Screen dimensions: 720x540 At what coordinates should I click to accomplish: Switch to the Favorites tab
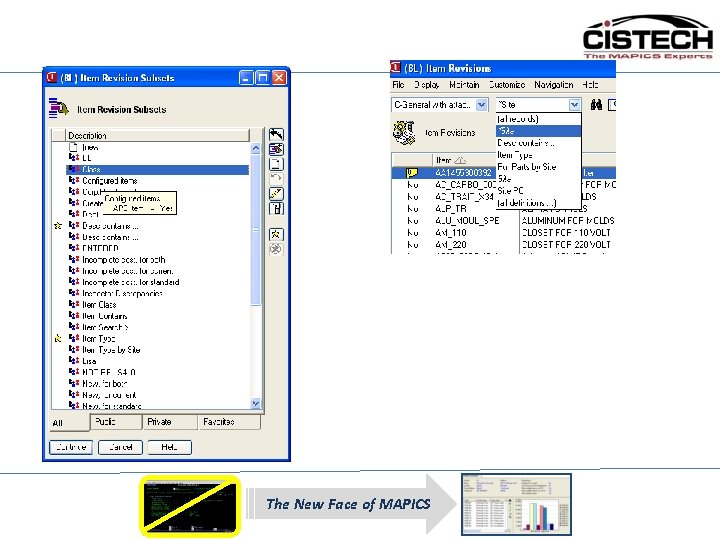pos(229,422)
